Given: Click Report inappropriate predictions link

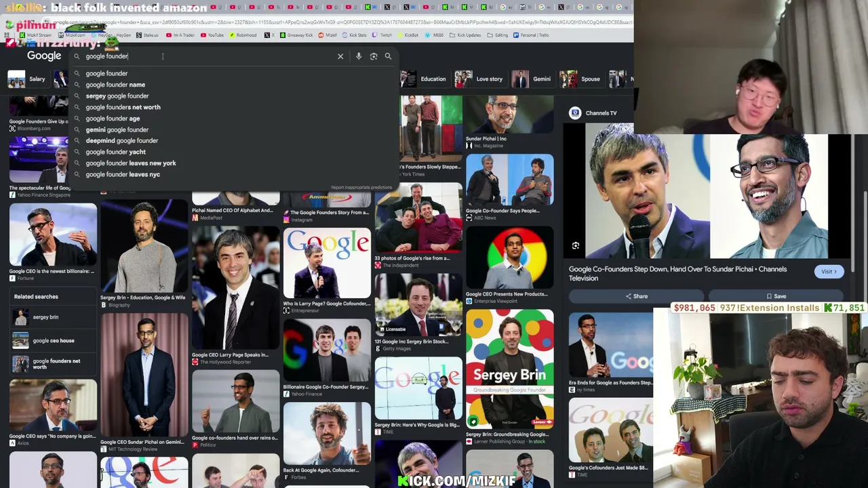Looking at the screenshot, I should (x=361, y=187).
